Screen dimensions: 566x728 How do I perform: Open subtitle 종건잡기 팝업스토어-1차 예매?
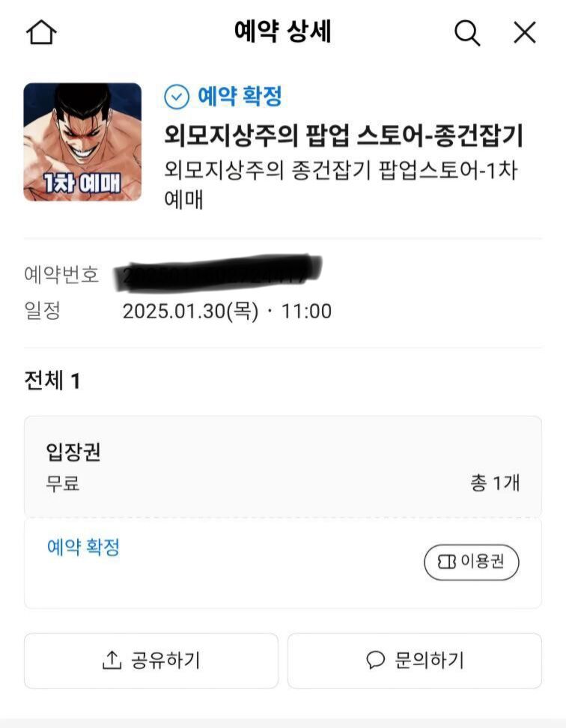tap(341, 184)
